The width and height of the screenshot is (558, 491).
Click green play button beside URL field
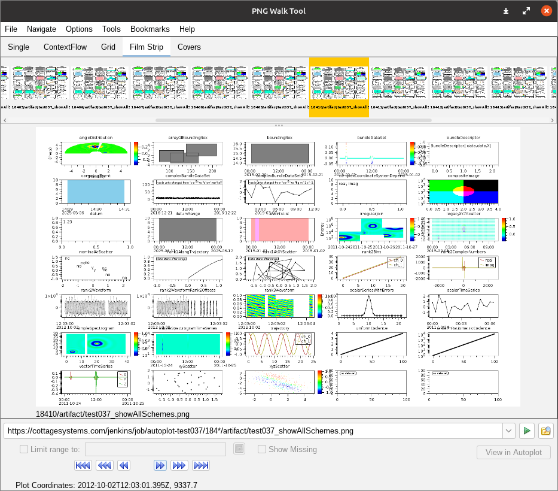click(527, 431)
